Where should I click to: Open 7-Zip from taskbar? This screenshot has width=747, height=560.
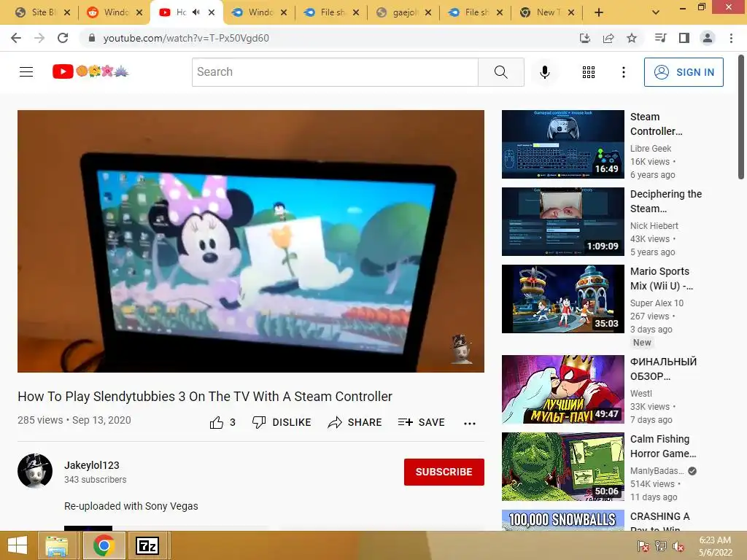147,545
